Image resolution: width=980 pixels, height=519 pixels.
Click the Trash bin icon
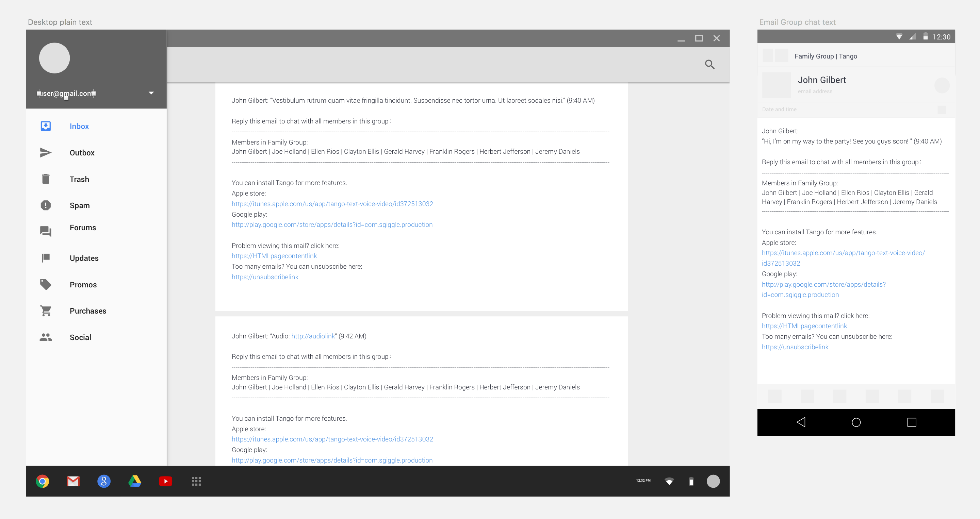(x=46, y=179)
